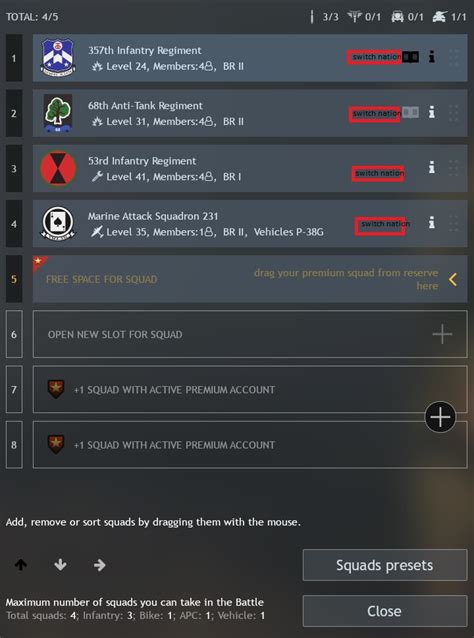Select the first premium account squad slot
Screen dimensions: 474x638
[x=250, y=389]
